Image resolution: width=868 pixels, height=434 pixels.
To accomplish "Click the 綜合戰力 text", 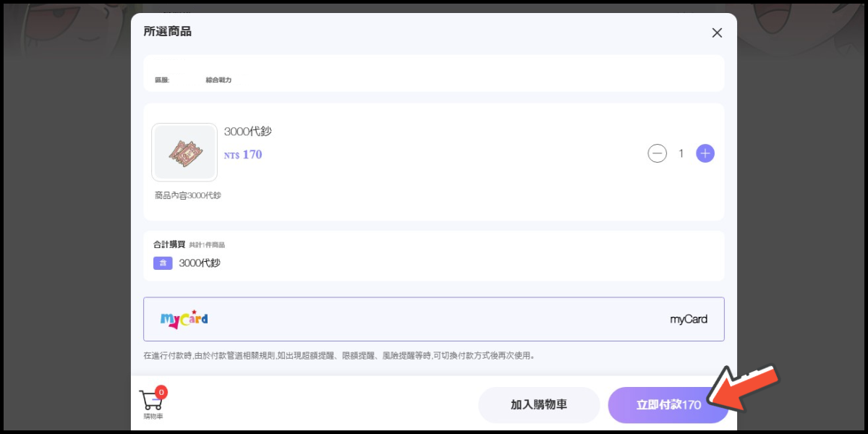I will pos(218,80).
